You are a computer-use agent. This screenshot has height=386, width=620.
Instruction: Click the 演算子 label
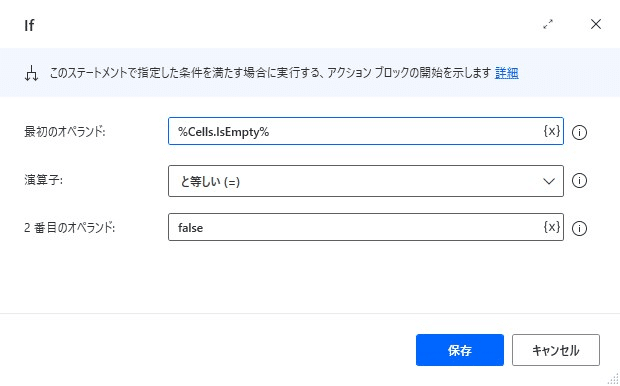[43, 180]
